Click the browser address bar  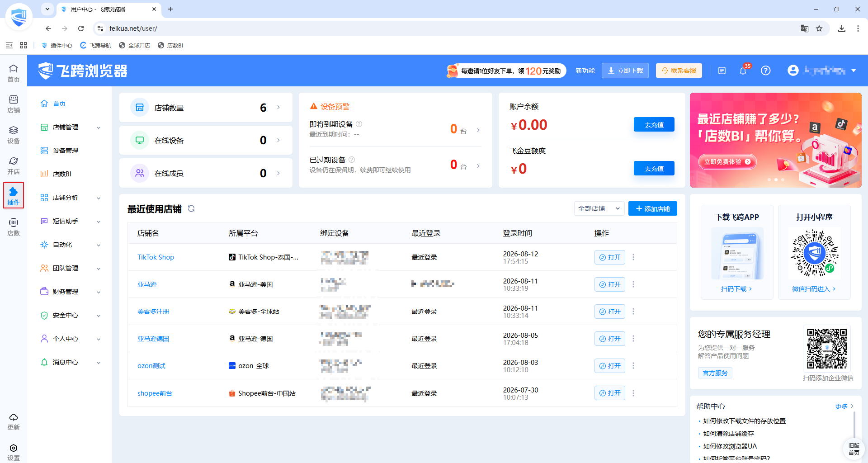(452, 28)
